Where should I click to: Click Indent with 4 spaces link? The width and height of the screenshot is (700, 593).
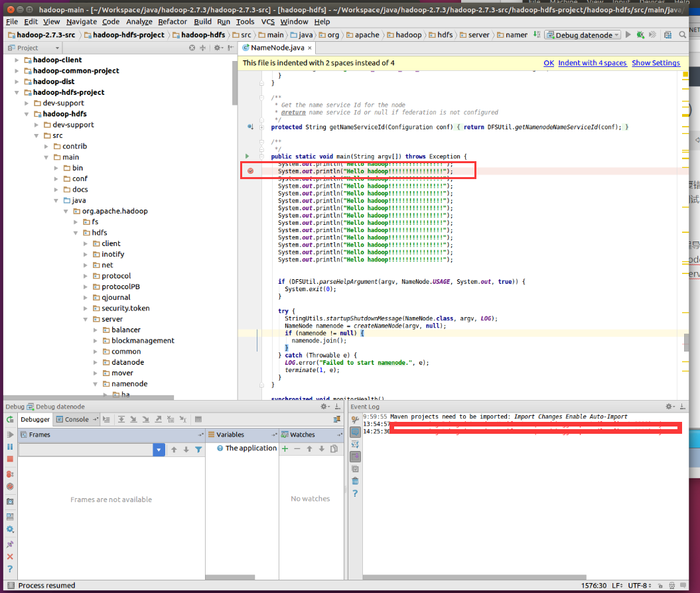(x=592, y=63)
